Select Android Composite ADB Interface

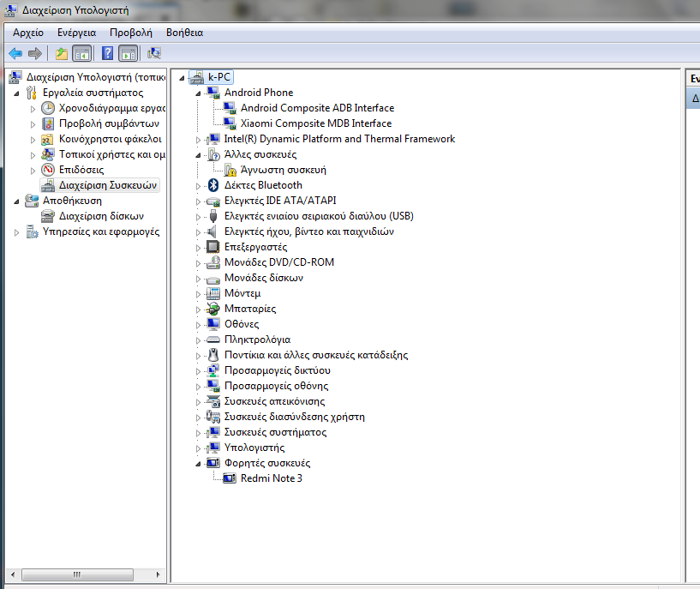pyautogui.click(x=317, y=108)
